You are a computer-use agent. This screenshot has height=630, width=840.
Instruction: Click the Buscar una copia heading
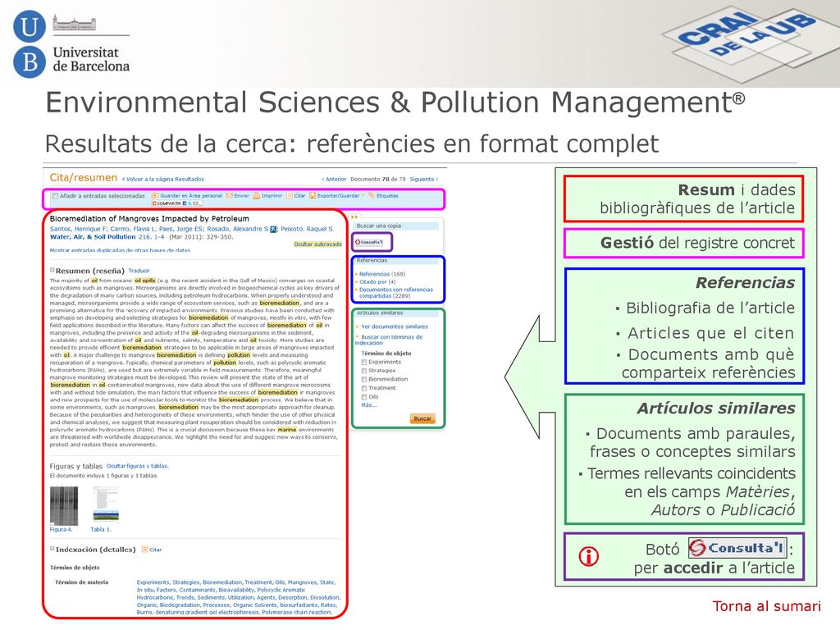tap(379, 226)
